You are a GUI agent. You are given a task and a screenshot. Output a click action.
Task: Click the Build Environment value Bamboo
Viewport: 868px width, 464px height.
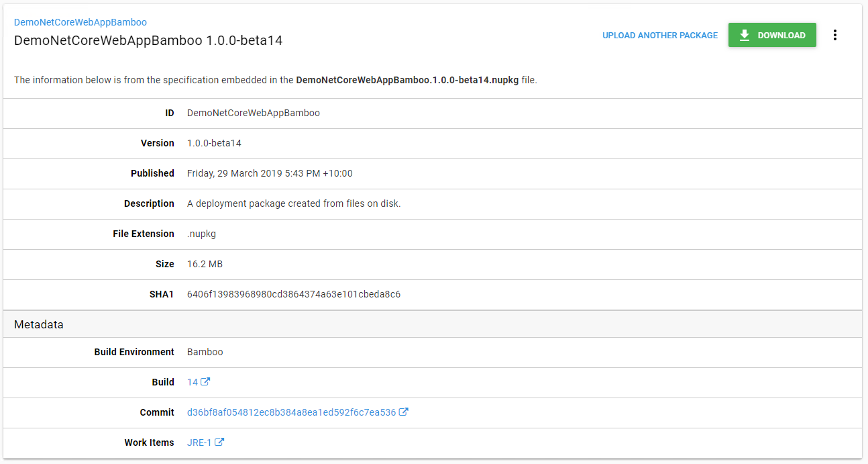[x=205, y=351]
